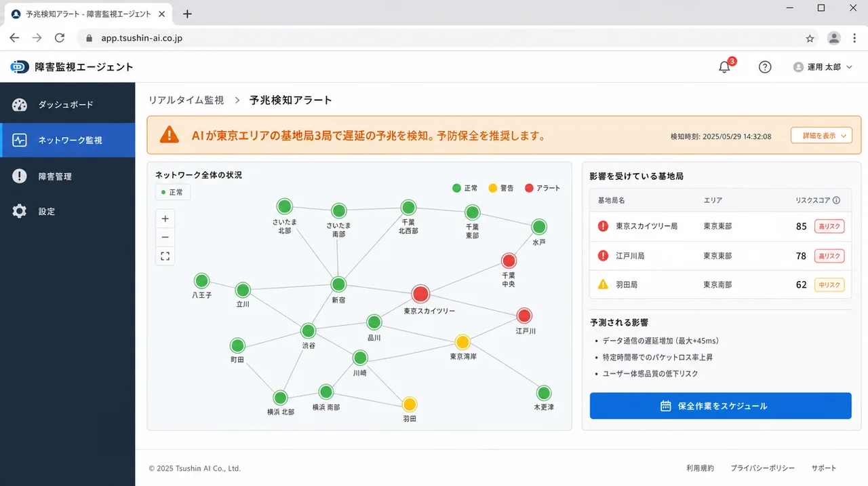Image resolution: width=868 pixels, height=486 pixels.
Task: Zoom out on the network map
Action: (165, 238)
